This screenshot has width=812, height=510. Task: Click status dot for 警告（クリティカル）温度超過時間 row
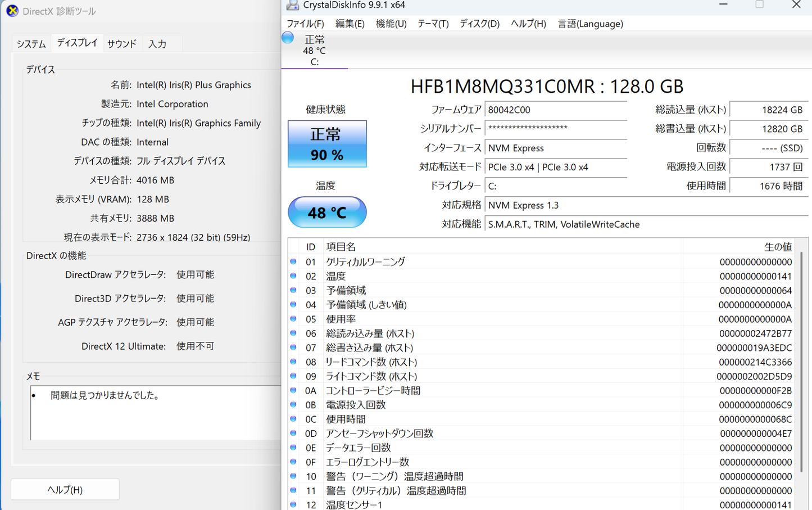click(293, 490)
